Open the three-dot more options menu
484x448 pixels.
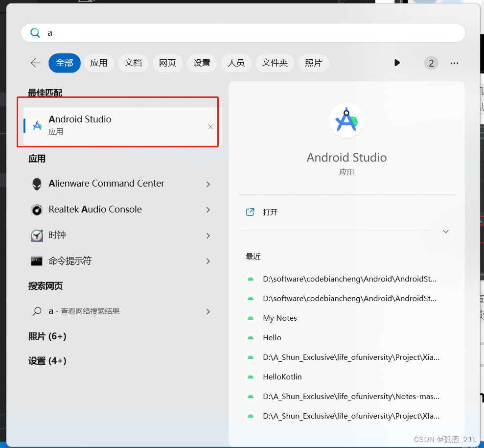[x=454, y=63]
